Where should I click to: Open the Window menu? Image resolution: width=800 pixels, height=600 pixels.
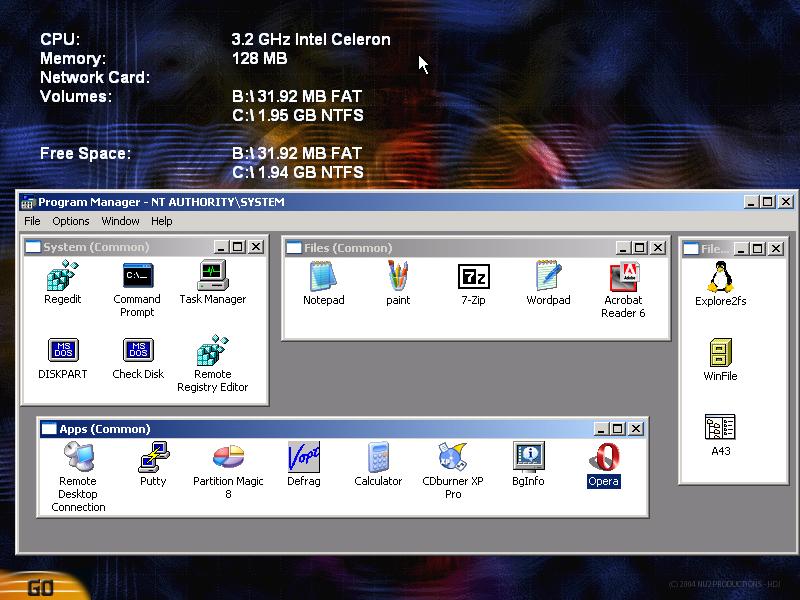(120, 221)
